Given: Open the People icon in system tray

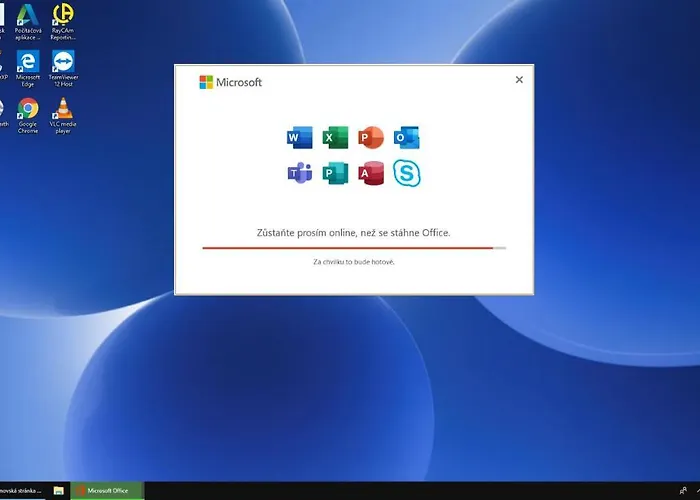Looking at the screenshot, I should point(683,491).
